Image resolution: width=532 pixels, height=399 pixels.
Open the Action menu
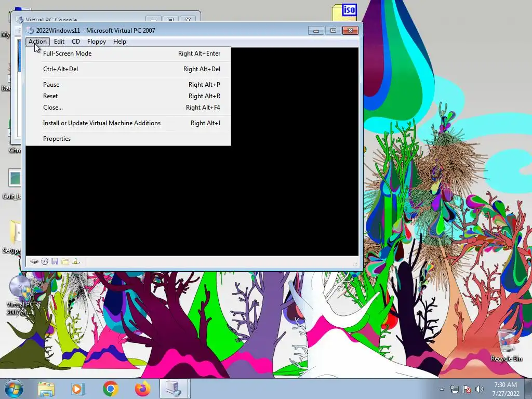(x=37, y=42)
